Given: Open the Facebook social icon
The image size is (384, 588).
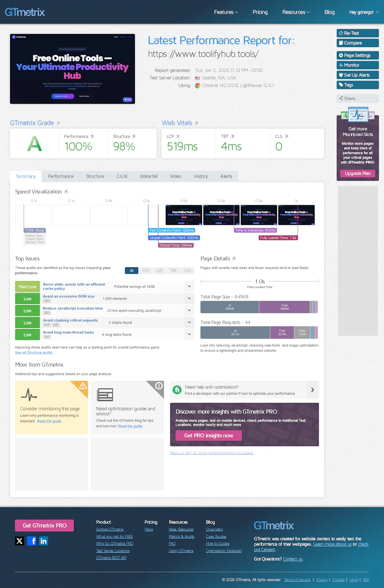Looking at the screenshot, I should (x=32, y=541).
